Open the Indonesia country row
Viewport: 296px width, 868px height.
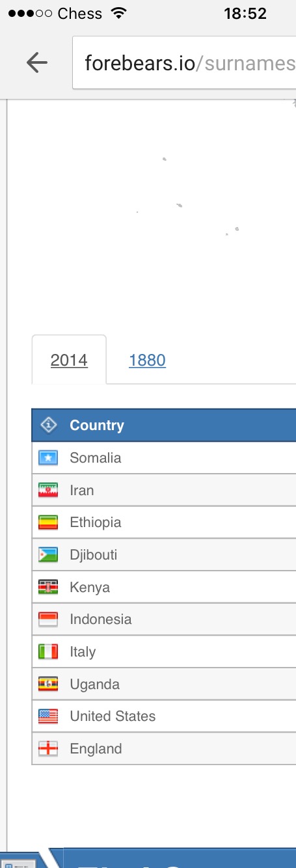point(164,619)
